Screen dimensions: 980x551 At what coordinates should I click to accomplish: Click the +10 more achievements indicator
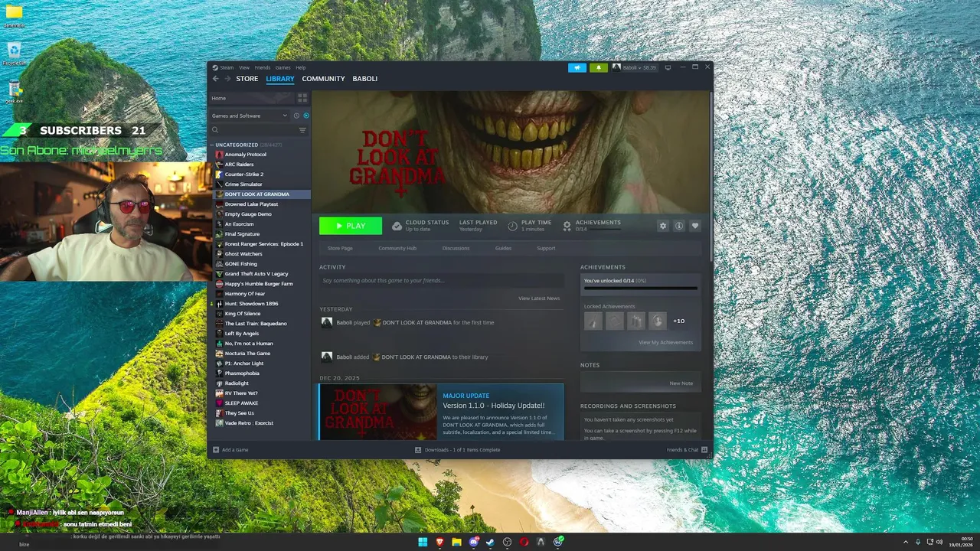point(678,321)
